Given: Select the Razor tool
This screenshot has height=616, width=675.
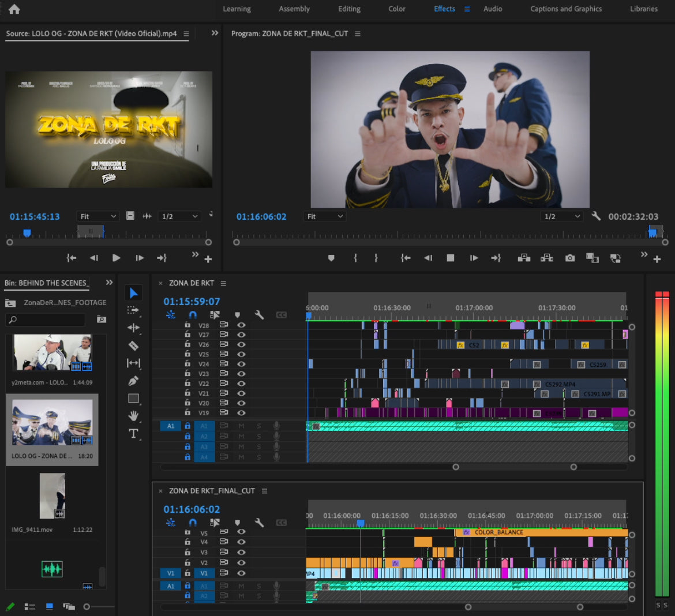Looking at the screenshot, I should pos(133,345).
